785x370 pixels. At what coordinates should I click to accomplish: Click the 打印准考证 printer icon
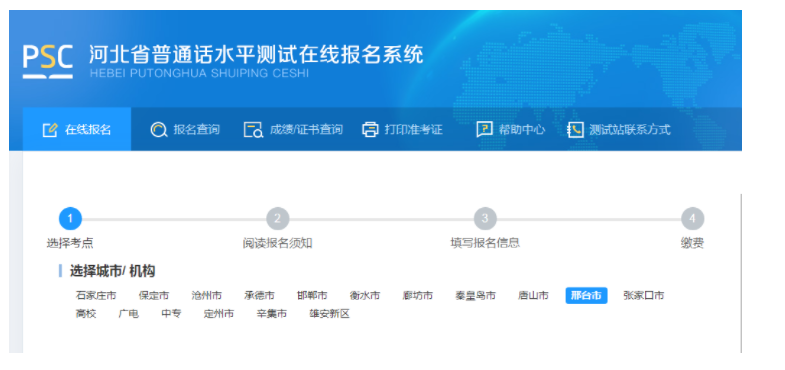(370, 130)
